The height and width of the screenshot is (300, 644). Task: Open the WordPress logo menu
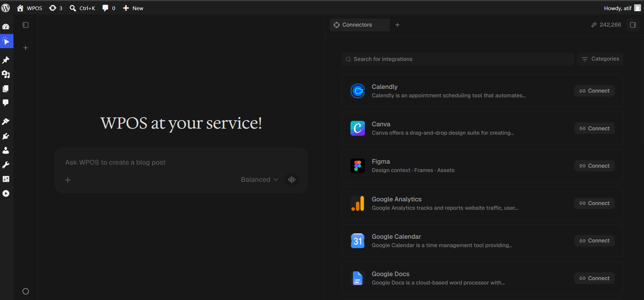click(6, 8)
